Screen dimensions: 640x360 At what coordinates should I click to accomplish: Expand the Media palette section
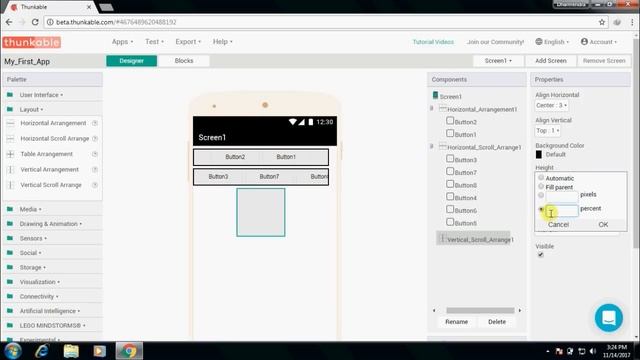click(x=30, y=209)
